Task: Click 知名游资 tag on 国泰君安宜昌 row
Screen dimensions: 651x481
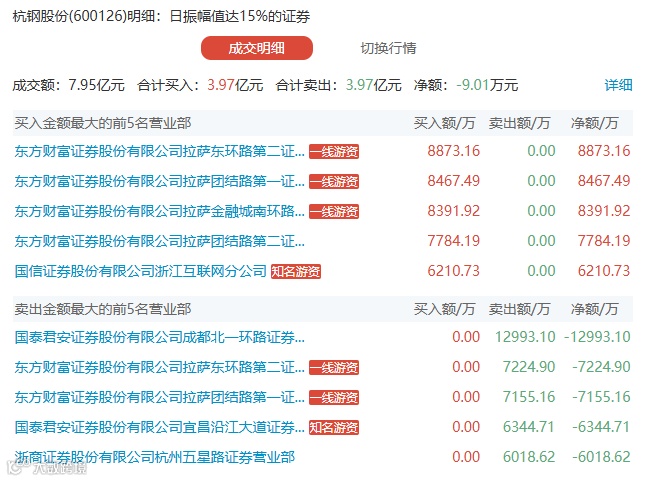Action: [x=334, y=427]
